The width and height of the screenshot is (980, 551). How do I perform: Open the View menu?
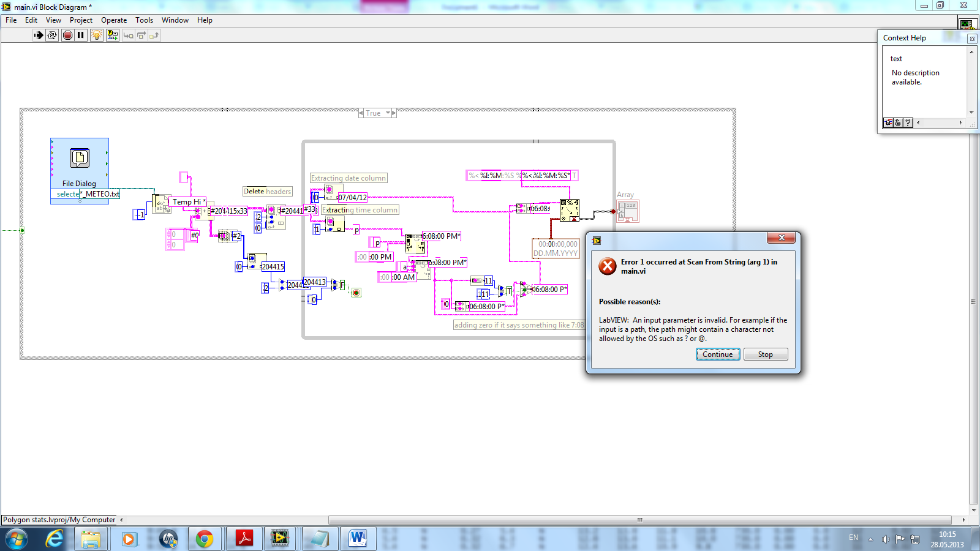(53, 20)
